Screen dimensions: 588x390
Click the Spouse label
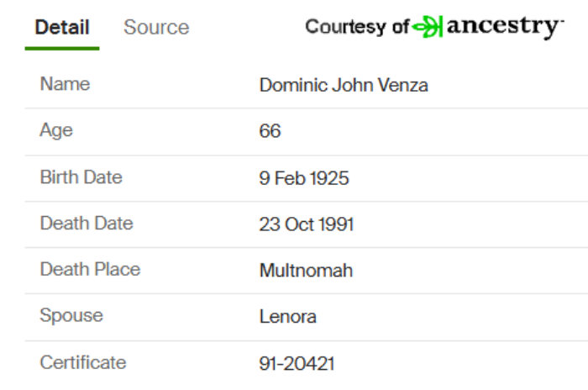pyautogui.click(x=71, y=316)
